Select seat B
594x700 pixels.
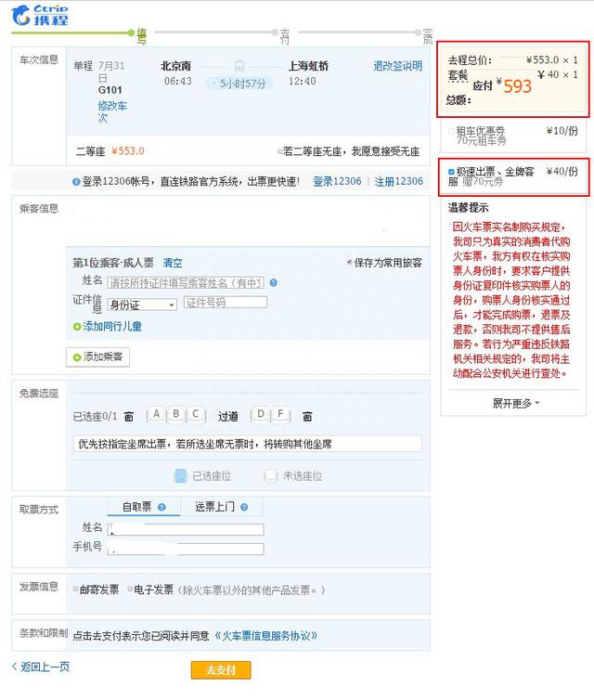click(x=176, y=414)
